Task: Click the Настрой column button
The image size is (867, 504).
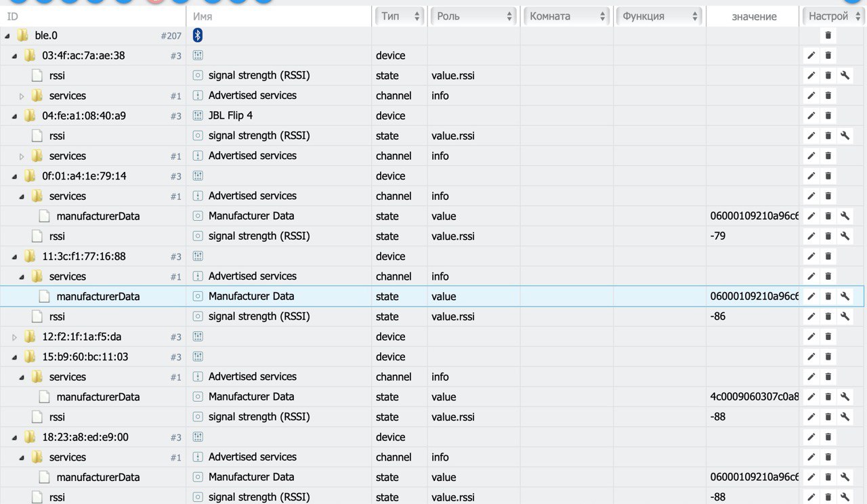Action: point(832,16)
